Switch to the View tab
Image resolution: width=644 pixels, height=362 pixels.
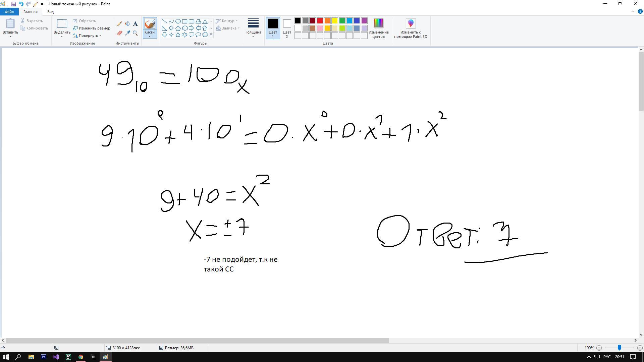50,12
